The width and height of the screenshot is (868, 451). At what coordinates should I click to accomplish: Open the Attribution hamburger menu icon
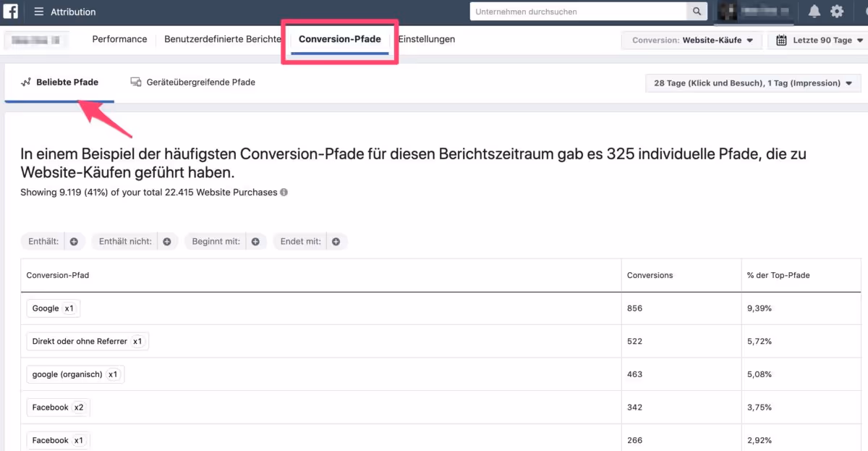click(x=39, y=12)
